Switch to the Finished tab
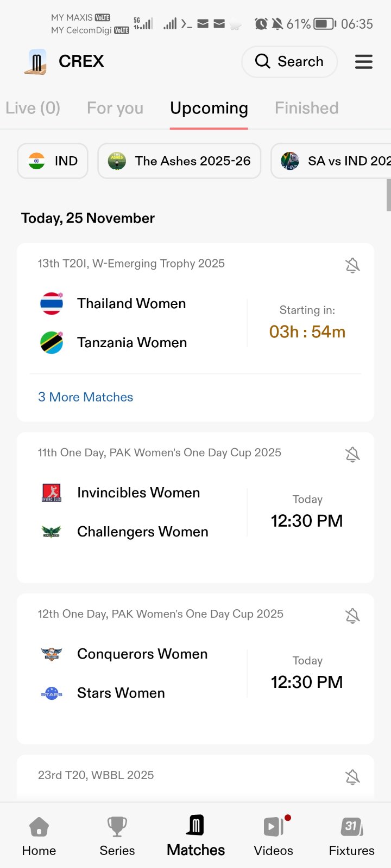The width and height of the screenshot is (391, 868). pos(306,108)
